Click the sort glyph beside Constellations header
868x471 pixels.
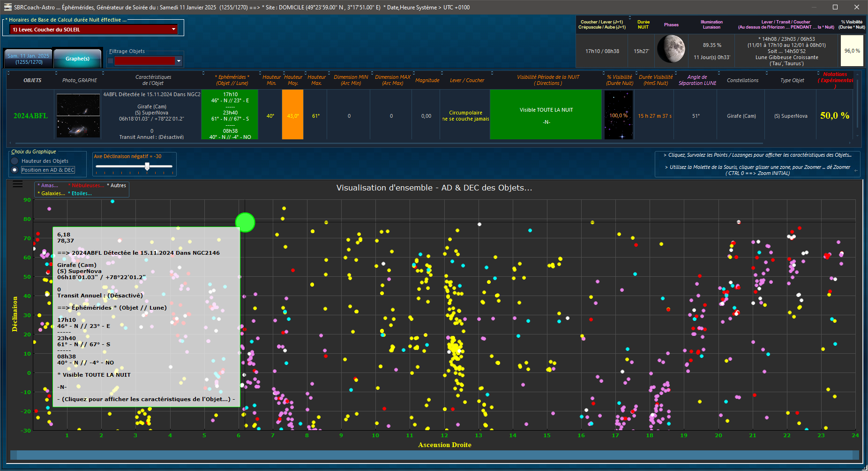[x=719, y=73]
